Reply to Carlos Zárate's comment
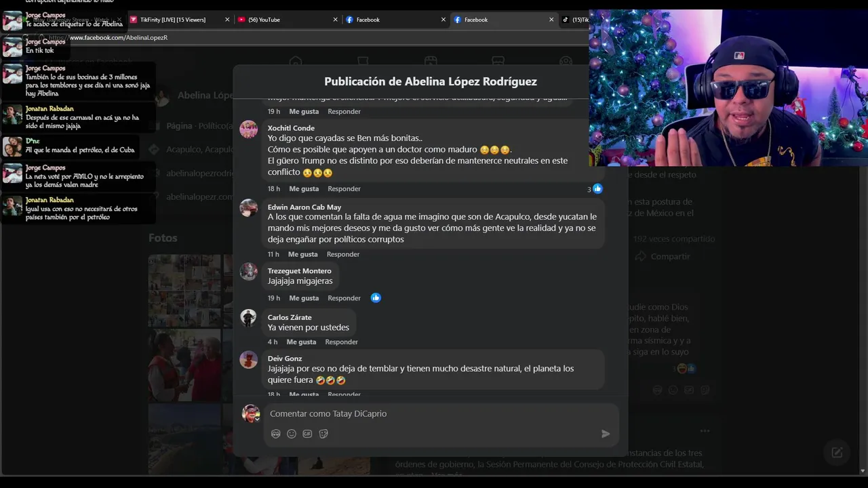The height and width of the screenshot is (488, 868). 341,342
